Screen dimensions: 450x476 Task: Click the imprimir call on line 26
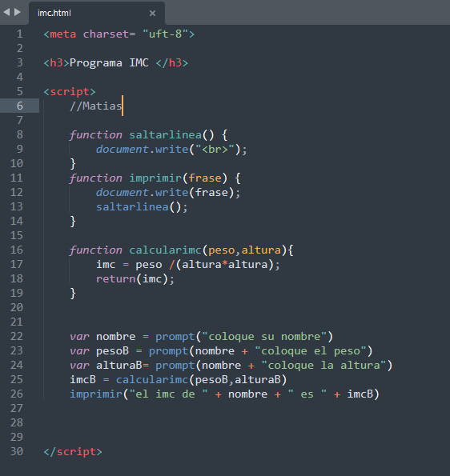[96, 394]
